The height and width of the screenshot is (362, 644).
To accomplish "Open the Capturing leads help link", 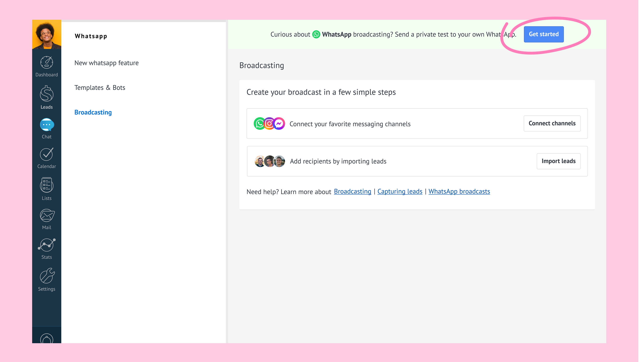I will 399,192.
